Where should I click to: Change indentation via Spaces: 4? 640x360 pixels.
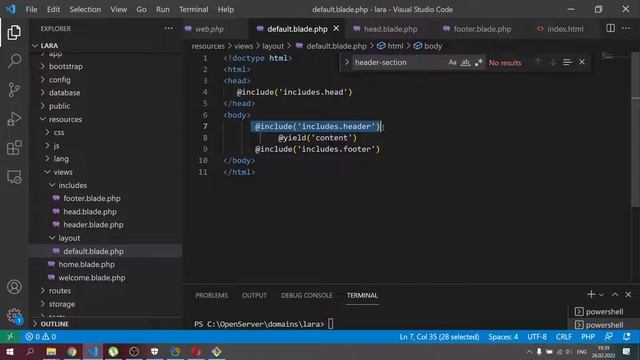(x=503, y=337)
